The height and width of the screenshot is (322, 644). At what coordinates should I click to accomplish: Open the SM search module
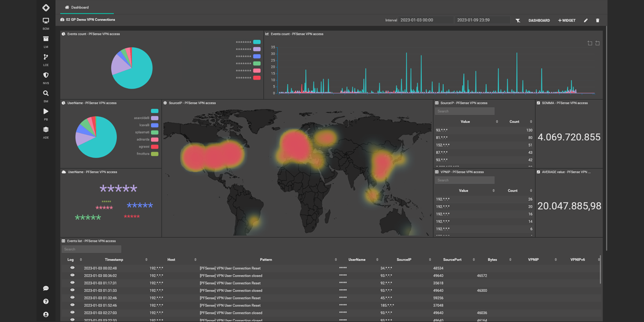point(46,93)
